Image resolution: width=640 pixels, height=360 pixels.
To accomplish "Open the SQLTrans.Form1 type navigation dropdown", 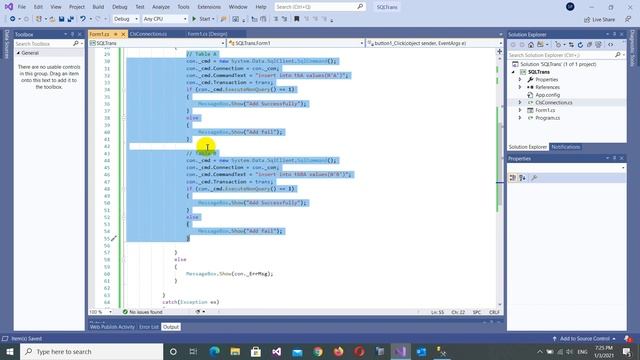I will point(296,43).
